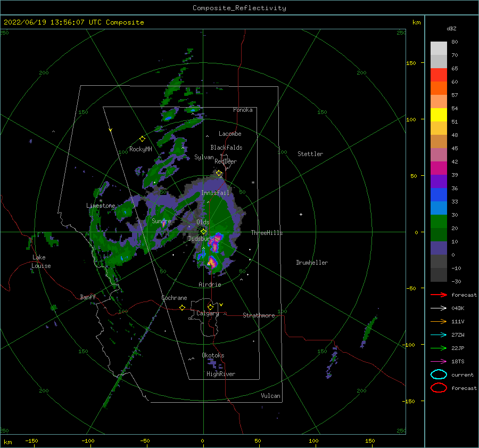
Task: Click the yellow diamond marker near RockyMH
Action: tap(142, 139)
